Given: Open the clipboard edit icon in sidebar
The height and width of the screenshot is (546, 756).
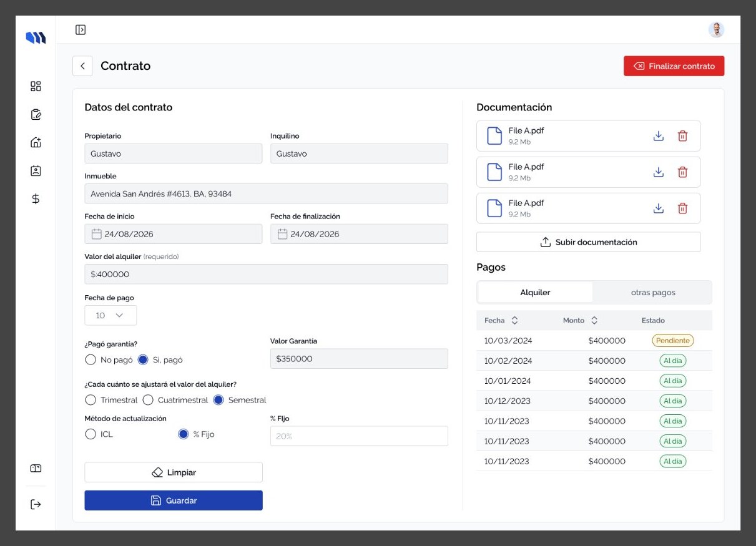Looking at the screenshot, I should point(36,114).
